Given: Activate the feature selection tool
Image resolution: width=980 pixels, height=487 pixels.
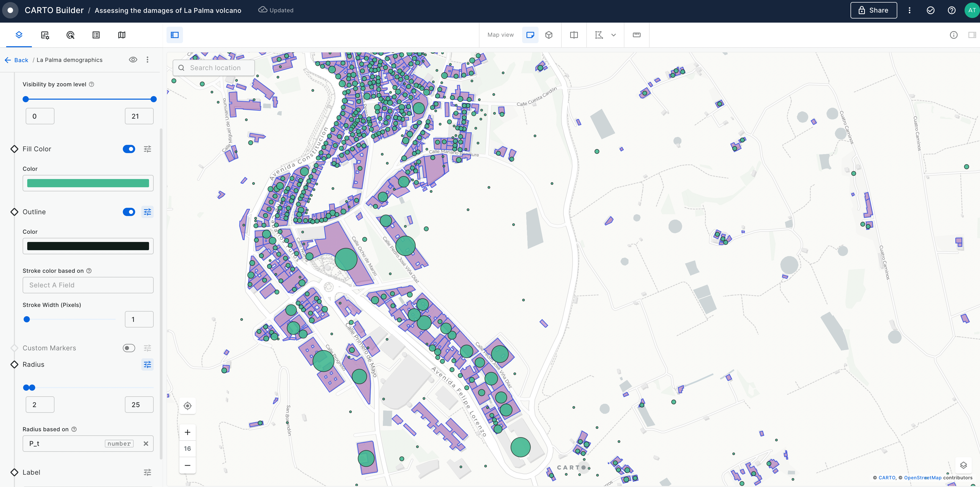Looking at the screenshot, I should [599, 35].
